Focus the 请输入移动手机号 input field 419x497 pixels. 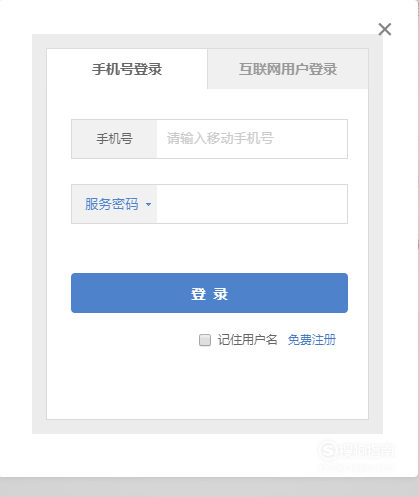(252, 139)
